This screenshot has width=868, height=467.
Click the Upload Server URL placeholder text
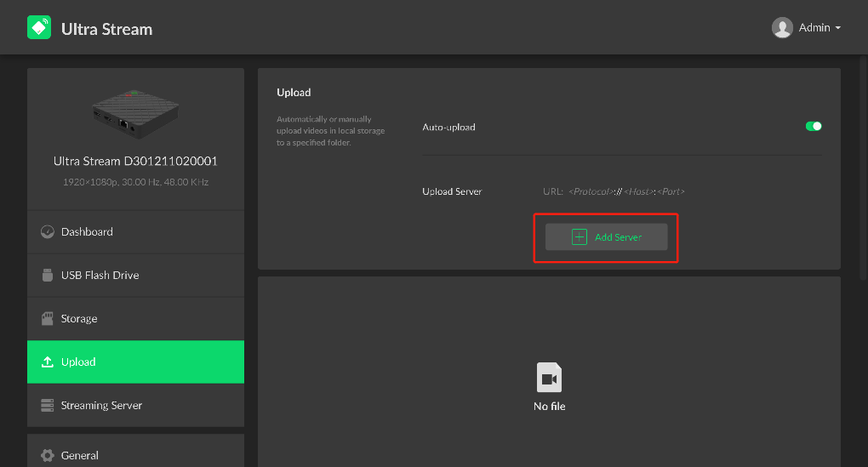click(614, 191)
